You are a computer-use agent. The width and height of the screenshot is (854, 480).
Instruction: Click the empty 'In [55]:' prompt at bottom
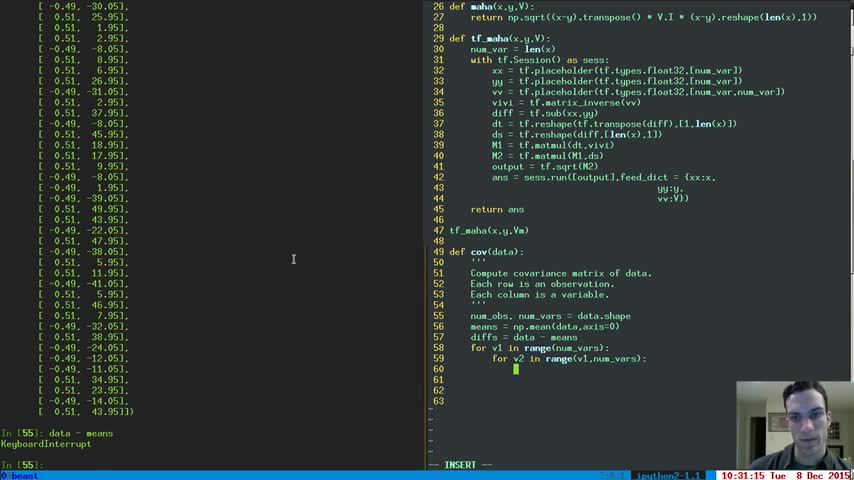(x=22, y=465)
